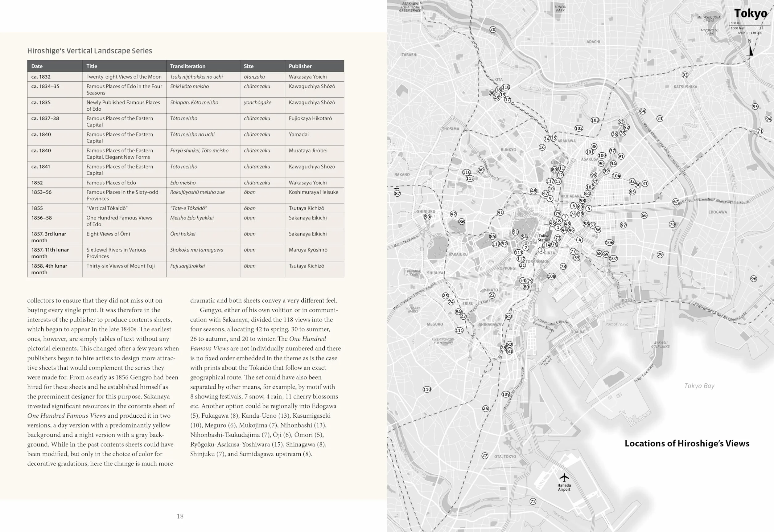Click page number 18
The width and height of the screenshot is (774, 532).
[180, 516]
